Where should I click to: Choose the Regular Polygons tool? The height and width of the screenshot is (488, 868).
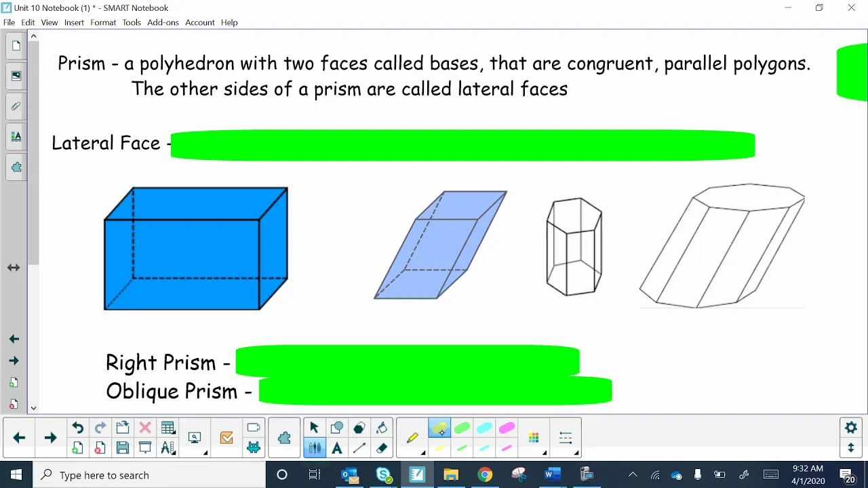pos(359,428)
